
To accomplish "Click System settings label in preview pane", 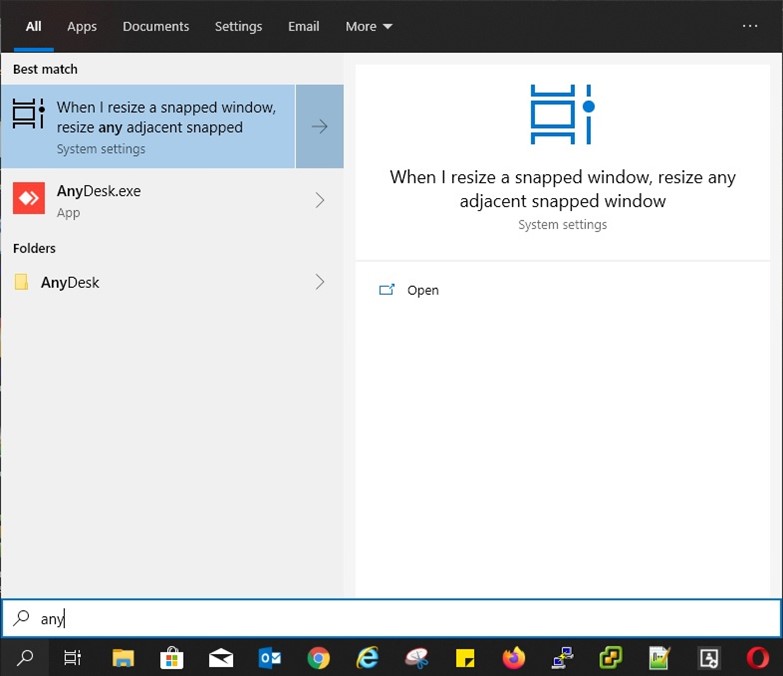I will tap(562, 225).
